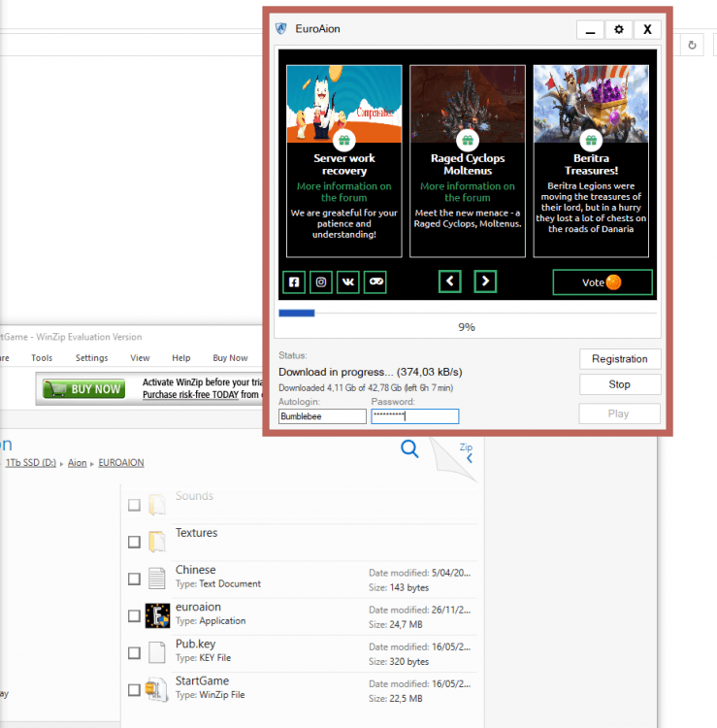This screenshot has height=728, width=717.
Task: Click the euroaion application file icon
Action: [157, 615]
